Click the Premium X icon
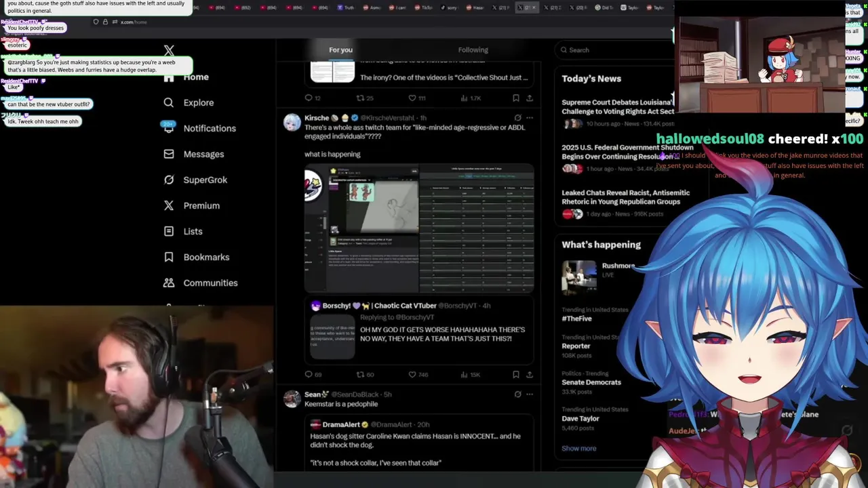The height and width of the screenshot is (488, 868). [169, 205]
